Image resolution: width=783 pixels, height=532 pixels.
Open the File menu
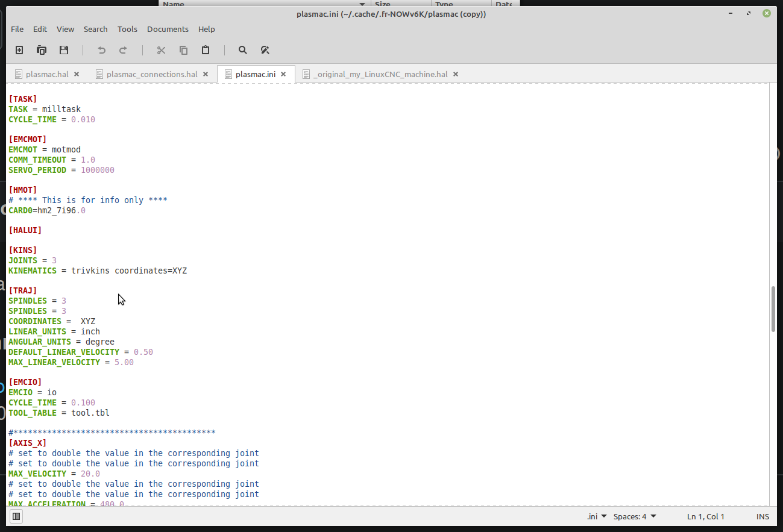[17, 29]
